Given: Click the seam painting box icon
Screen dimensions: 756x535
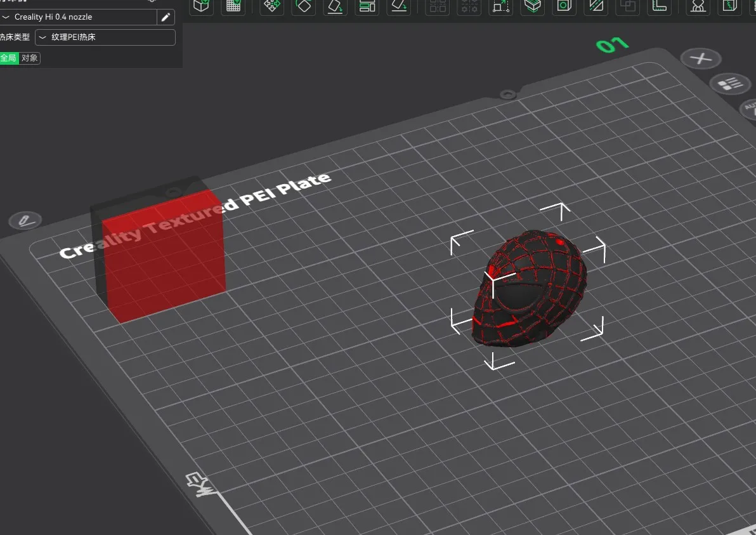Looking at the screenshot, I should 729,6.
